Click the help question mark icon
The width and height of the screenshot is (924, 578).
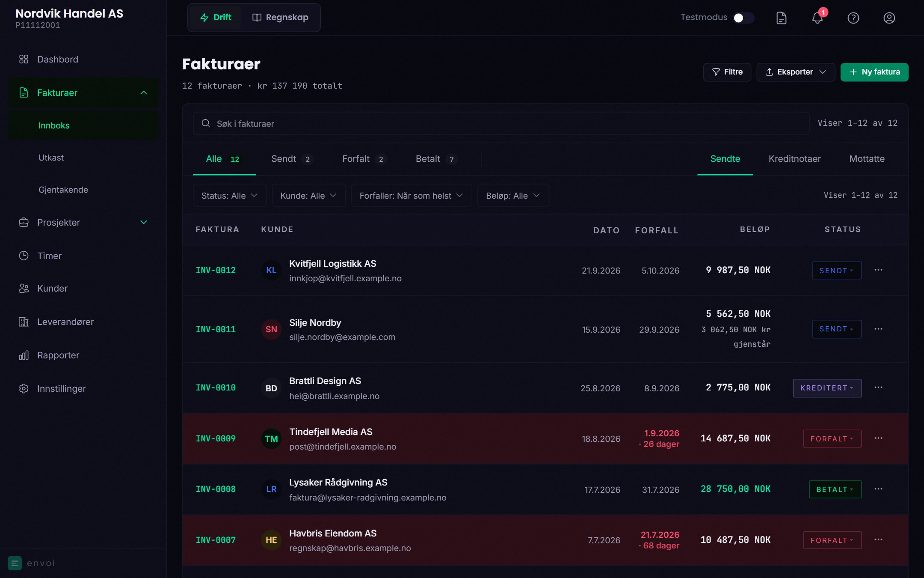853,18
